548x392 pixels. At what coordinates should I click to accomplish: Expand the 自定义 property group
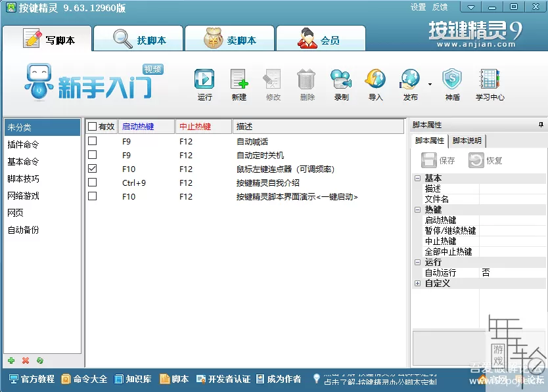[x=417, y=284]
